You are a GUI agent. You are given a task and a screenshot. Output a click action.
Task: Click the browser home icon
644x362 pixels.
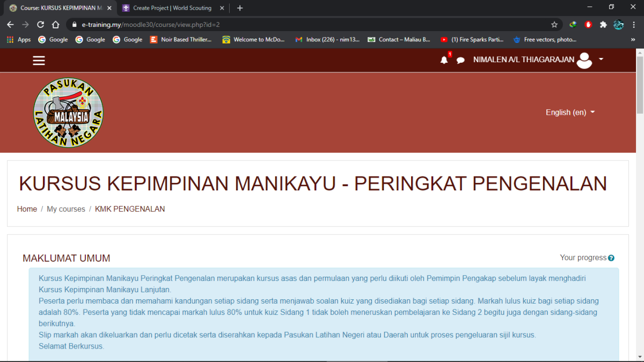click(x=55, y=24)
